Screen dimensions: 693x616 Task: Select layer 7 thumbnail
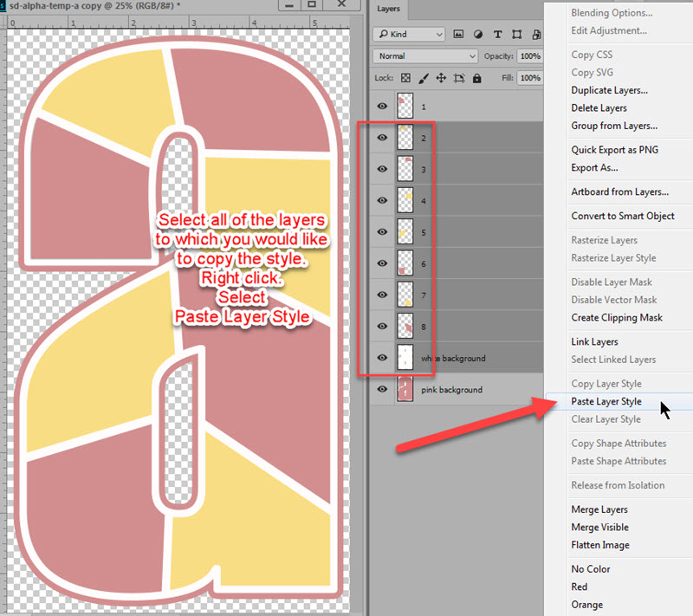pyautogui.click(x=405, y=295)
